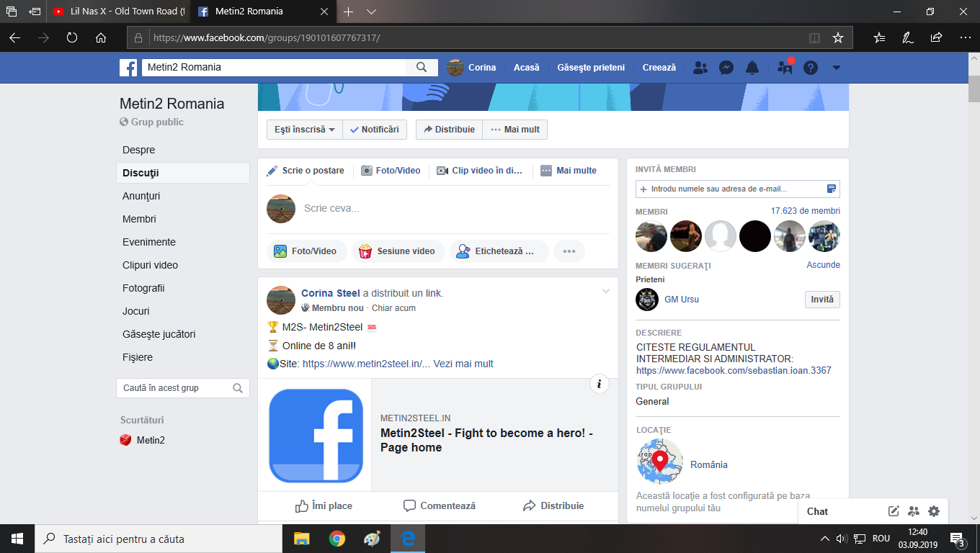980x553 pixels.
Task: Open the notifications bell
Action: pyautogui.click(x=752, y=68)
